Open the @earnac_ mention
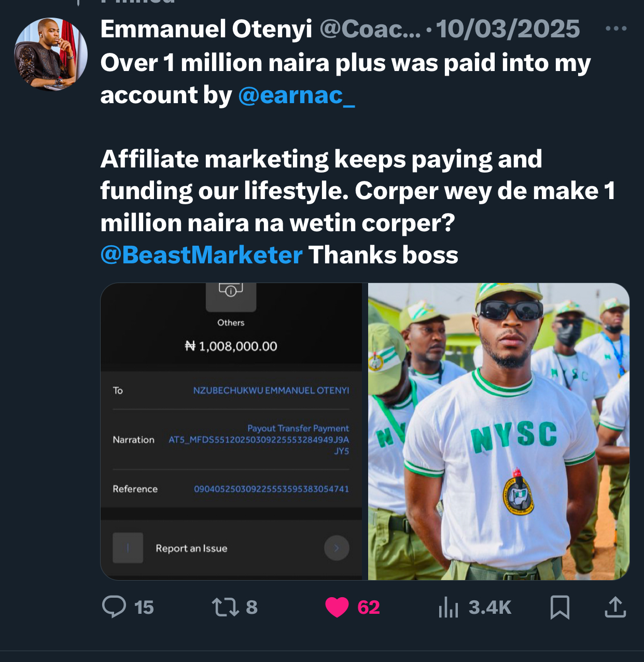 297,95
